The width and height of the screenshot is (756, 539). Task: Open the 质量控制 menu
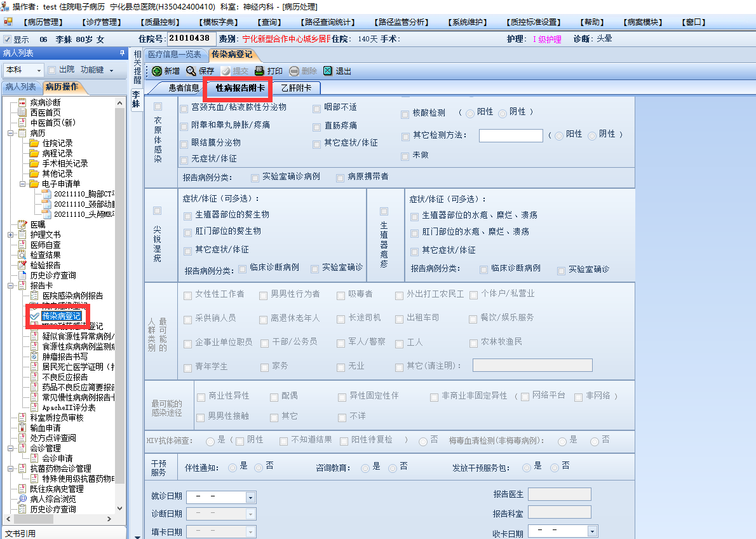[x=160, y=22]
